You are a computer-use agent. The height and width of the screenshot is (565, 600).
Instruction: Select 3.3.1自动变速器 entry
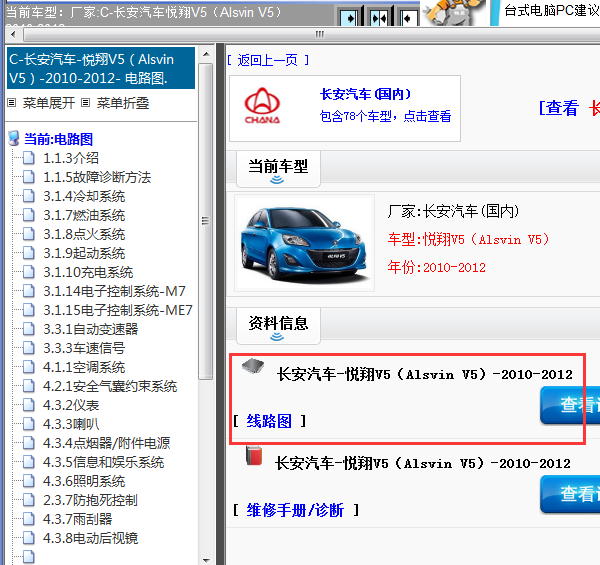coord(90,329)
